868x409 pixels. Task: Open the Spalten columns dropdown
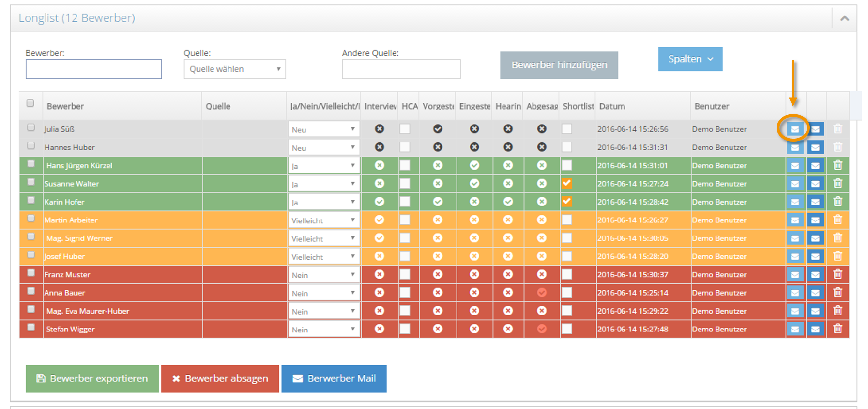tap(690, 59)
